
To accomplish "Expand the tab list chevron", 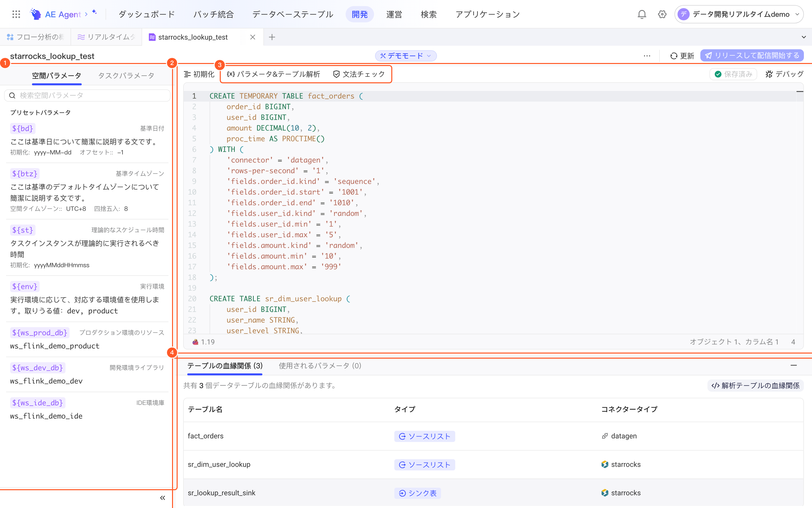I will (x=804, y=37).
